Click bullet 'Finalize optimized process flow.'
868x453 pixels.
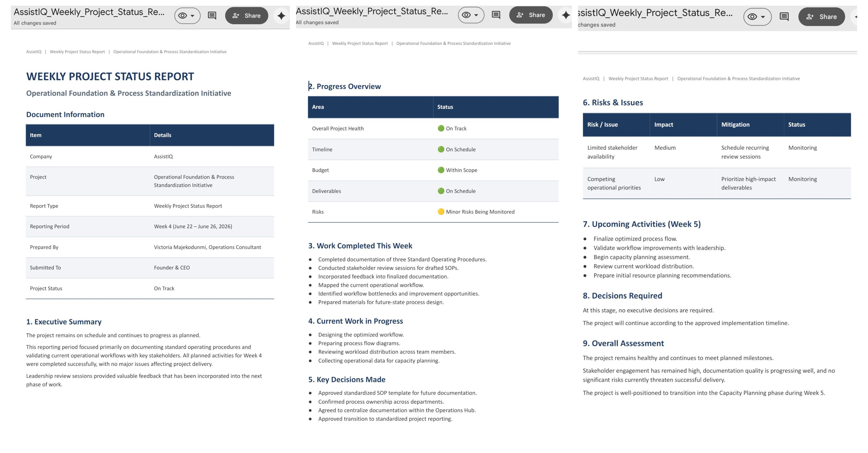[635, 239]
